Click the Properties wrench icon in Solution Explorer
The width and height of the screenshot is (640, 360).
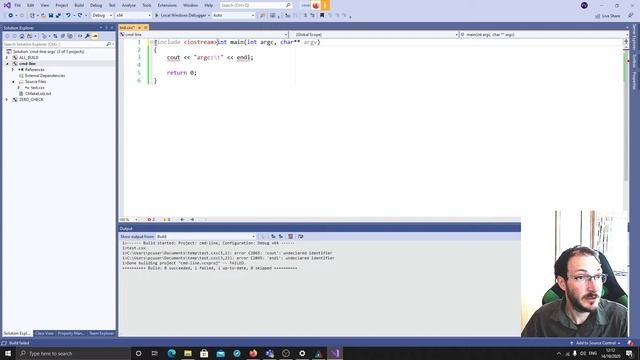tap(87, 36)
